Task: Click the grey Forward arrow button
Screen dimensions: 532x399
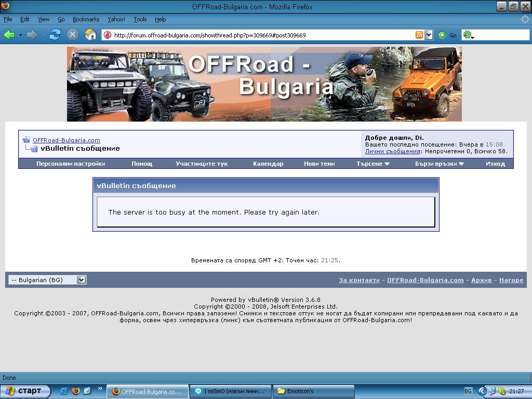Action: pos(32,35)
